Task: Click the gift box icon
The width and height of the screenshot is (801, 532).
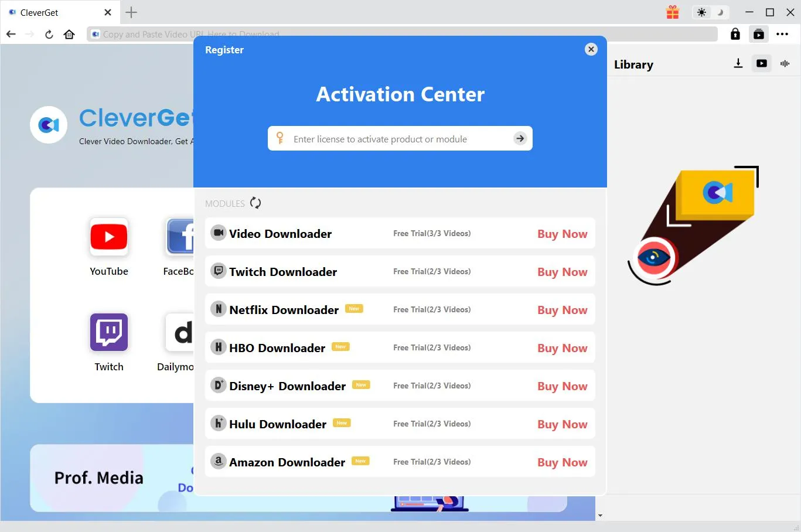Action: 673,12
